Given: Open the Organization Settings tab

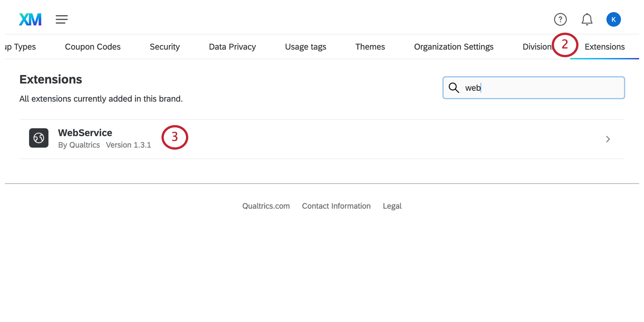Looking at the screenshot, I should click(453, 47).
